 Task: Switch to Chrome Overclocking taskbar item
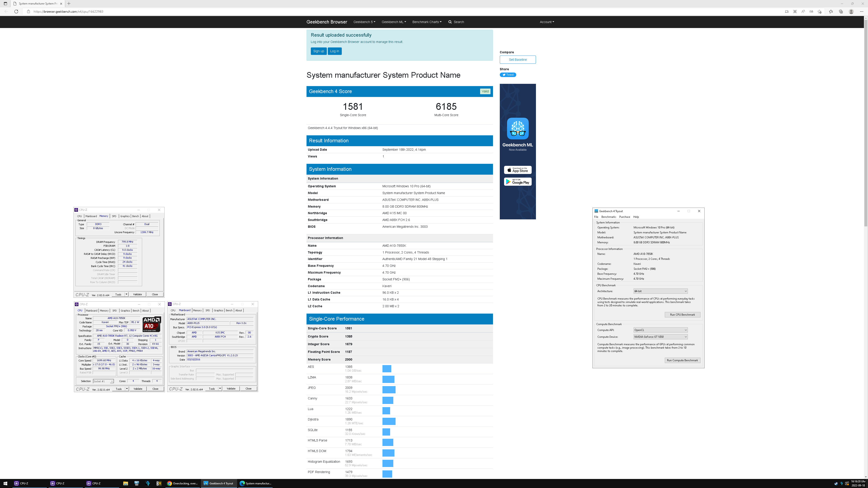tap(183, 483)
